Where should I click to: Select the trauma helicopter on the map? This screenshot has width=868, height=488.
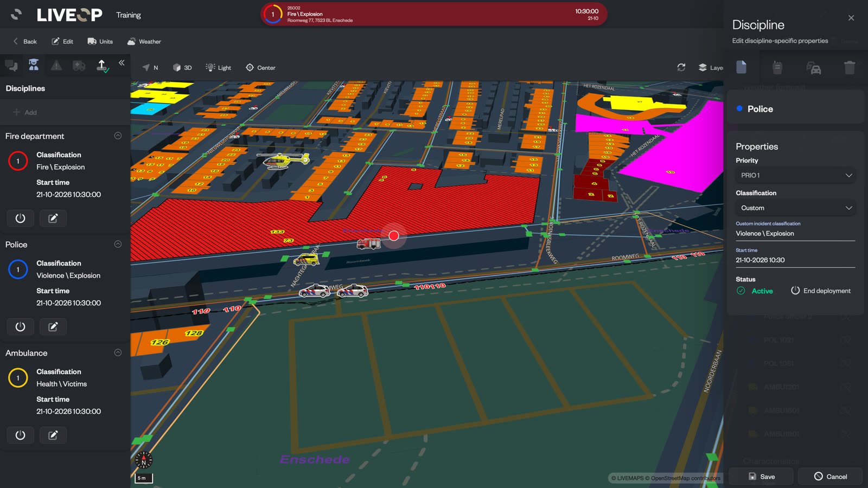coord(283,160)
